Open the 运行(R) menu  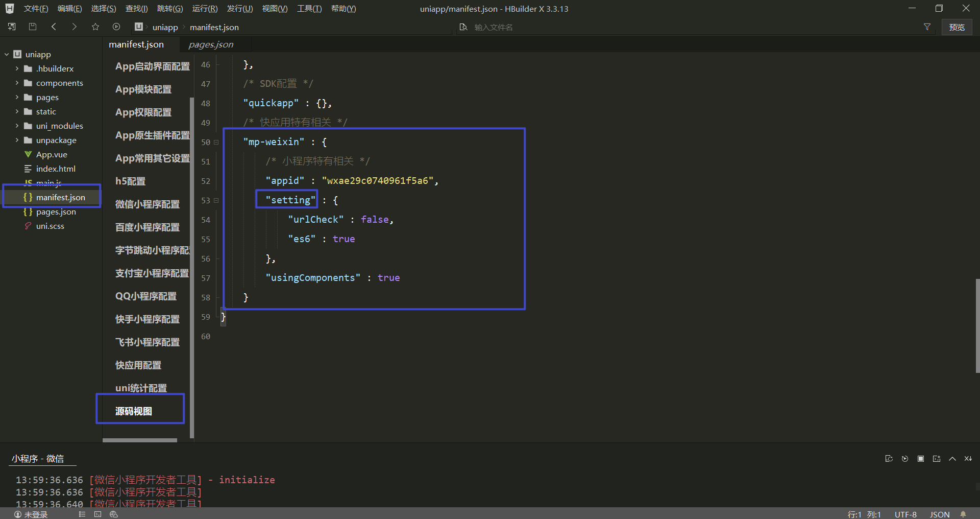pos(205,9)
